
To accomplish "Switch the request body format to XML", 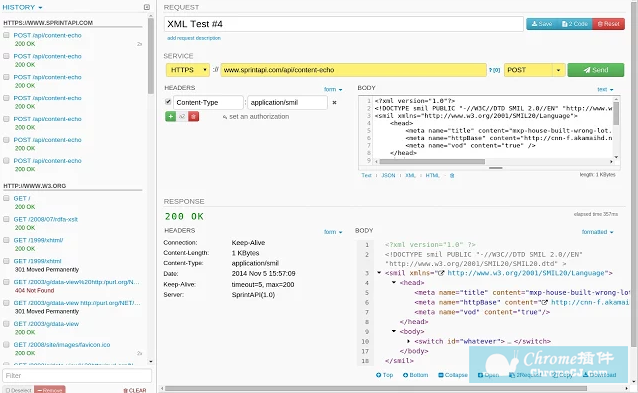I will 410,175.
